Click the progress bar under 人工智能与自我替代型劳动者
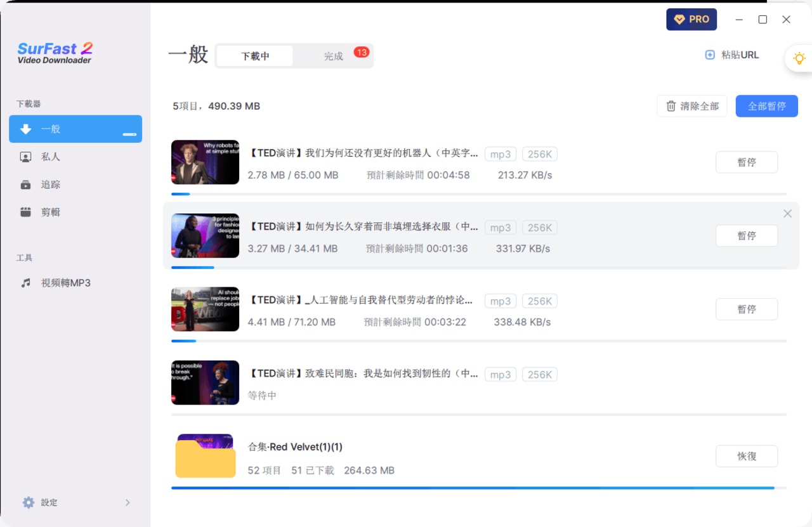 tap(479, 341)
